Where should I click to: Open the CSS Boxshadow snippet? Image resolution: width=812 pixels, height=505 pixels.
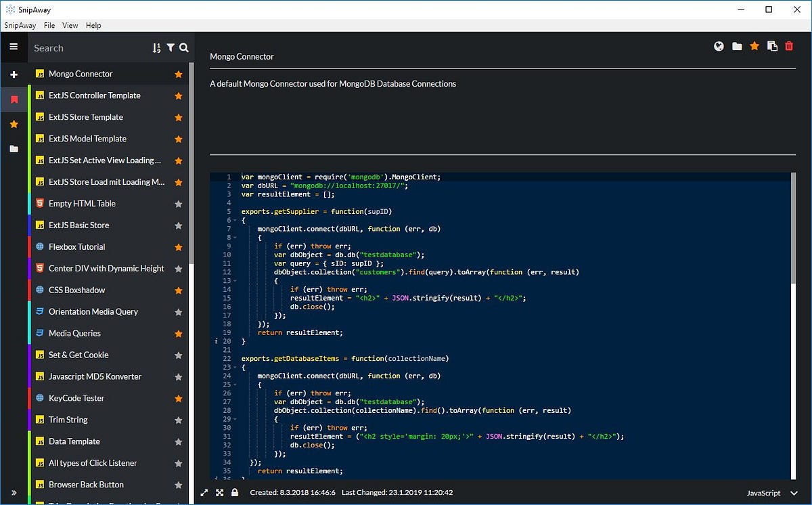pyautogui.click(x=108, y=290)
